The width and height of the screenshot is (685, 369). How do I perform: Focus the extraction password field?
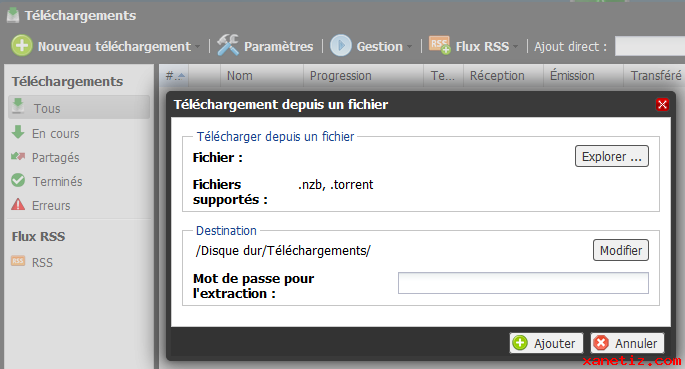523,283
